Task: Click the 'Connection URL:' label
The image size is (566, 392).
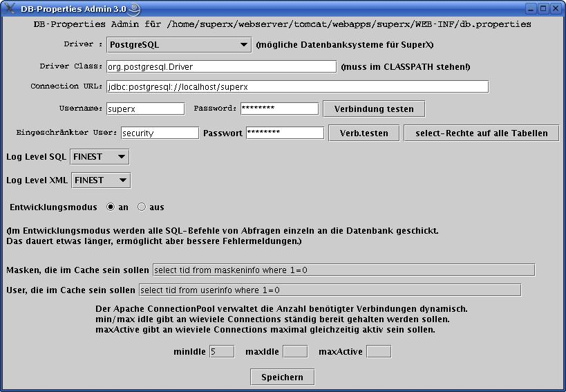Action: 66,86
